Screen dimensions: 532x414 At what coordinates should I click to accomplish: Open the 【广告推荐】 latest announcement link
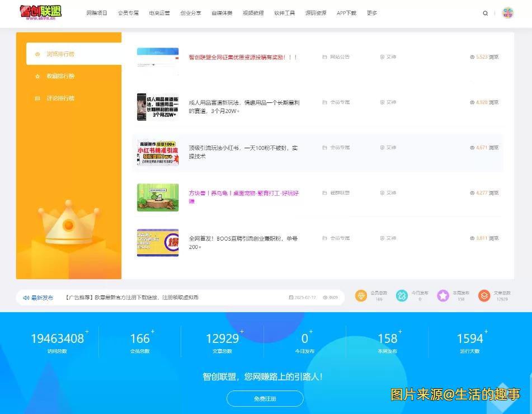tap(132, 298)
